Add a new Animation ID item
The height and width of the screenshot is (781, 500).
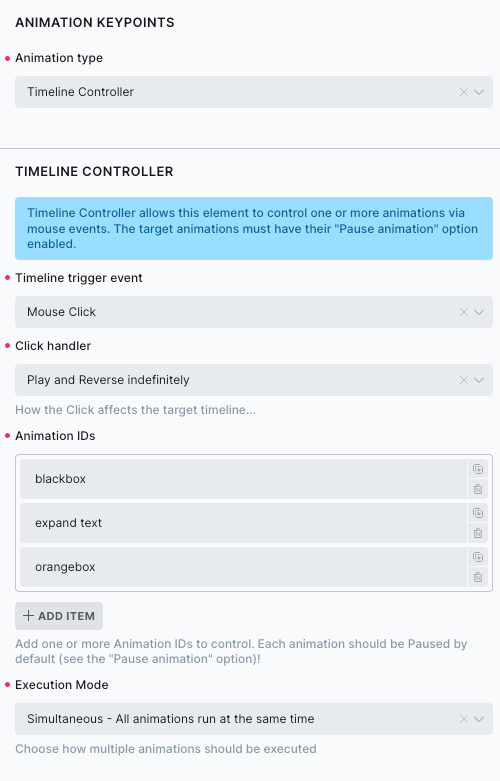click(x=59, y=616)
